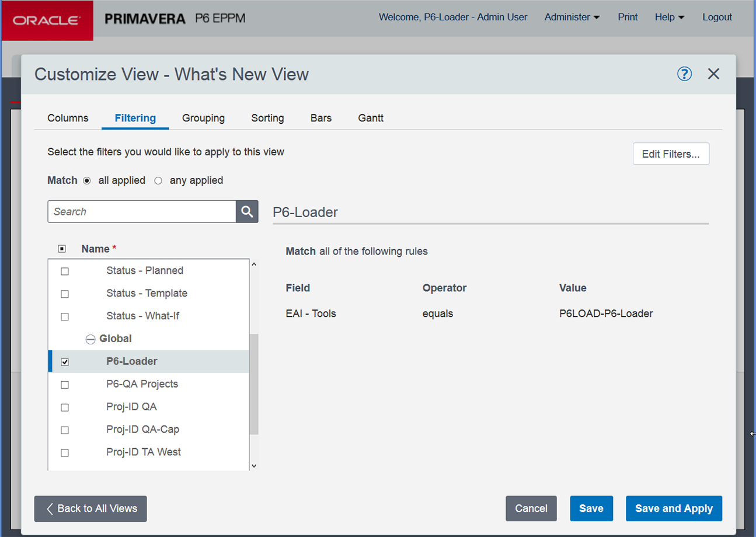Close the Customize View dialog

pyautogui.click(x=713, y=74)
